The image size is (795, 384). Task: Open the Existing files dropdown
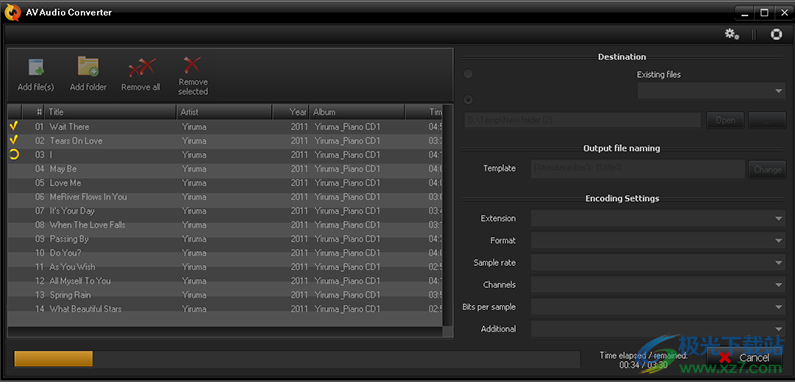[711, 91]
